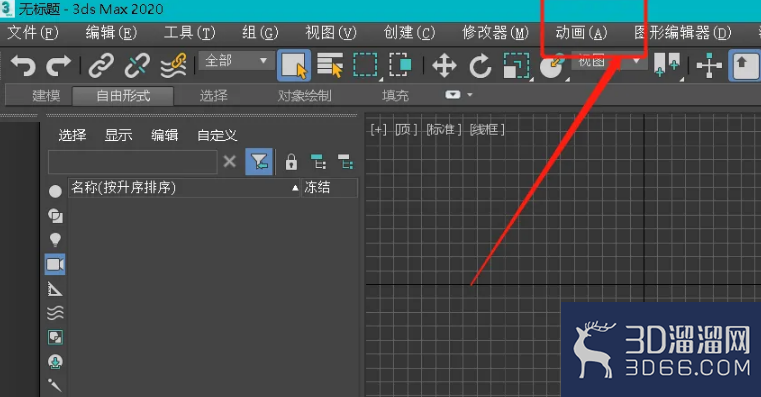Viewport: 761px width, 397px height.
Task: Toggle Display Helpers triangle ruler filter
Action: [55, 289]
